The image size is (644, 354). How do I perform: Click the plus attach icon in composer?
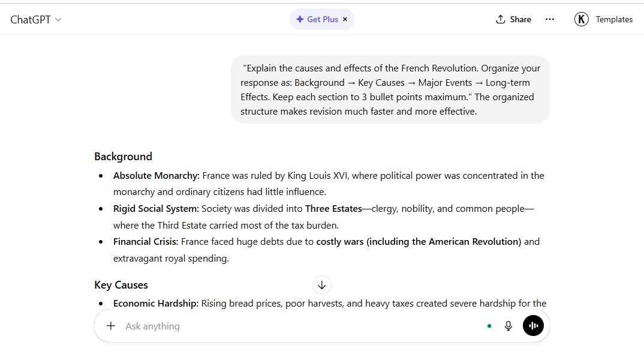point(111,326)
